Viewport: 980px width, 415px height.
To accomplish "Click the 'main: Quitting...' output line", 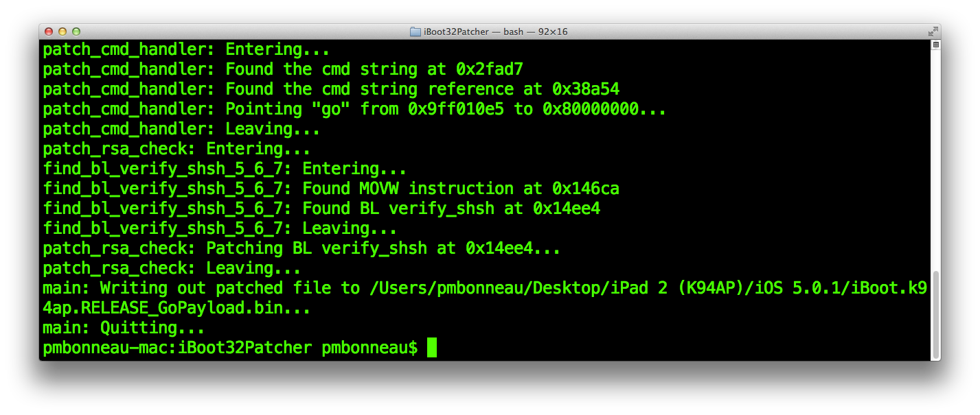I will (x=124, y=328).
